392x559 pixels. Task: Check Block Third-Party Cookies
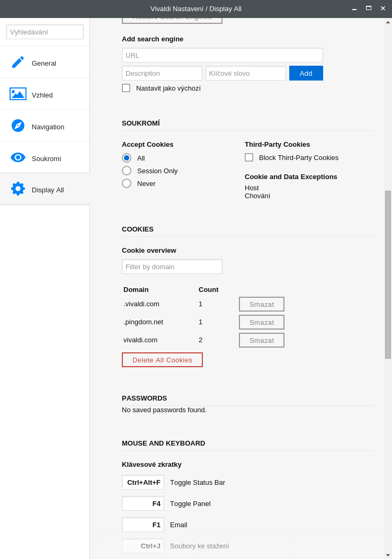tap(249, 157)
